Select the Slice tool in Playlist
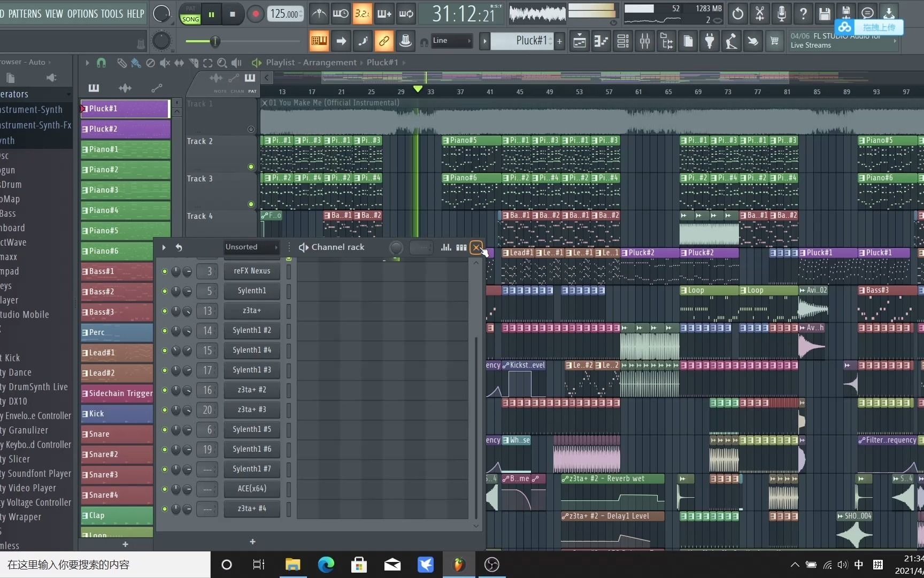 (194, 63)
